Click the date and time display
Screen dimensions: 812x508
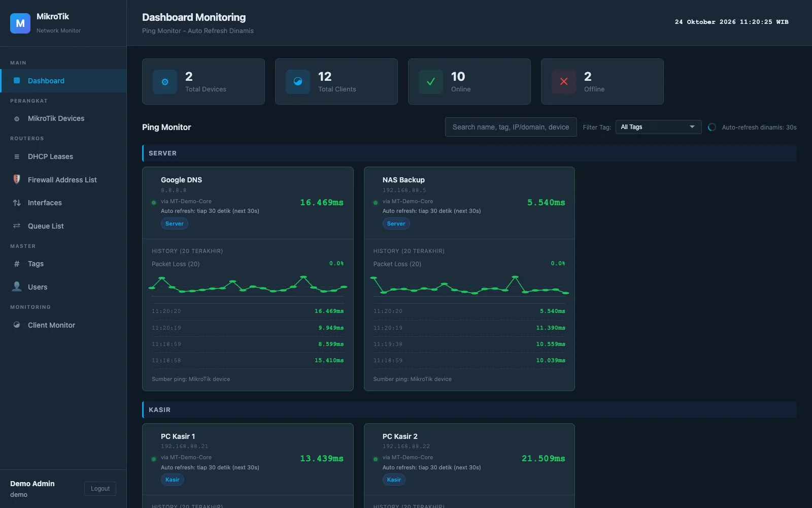pyautogui.click(x=731, y=22)
